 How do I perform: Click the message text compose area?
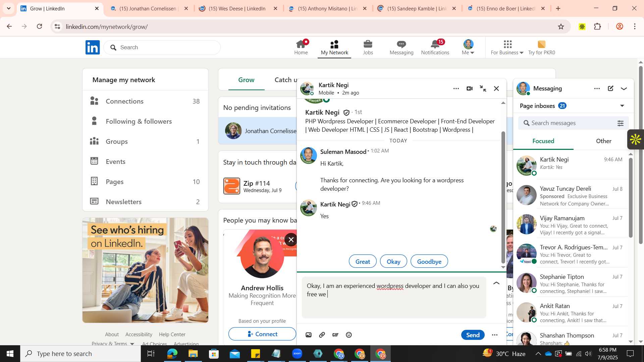click(x=394, y=298)
